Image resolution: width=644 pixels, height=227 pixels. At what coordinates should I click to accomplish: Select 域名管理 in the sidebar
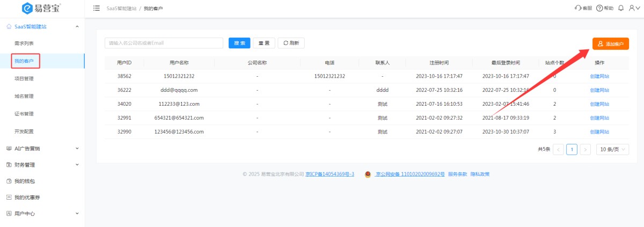pyautogui.click(x=24, y=97)
